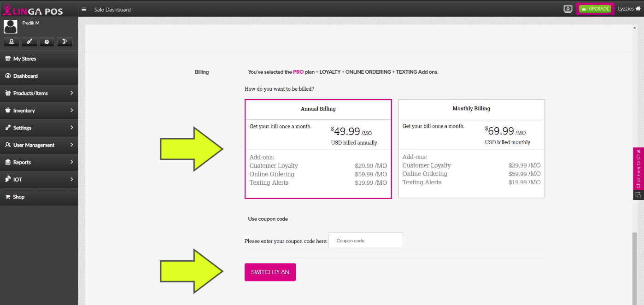Click the logout icon button
644x305 pixels.
tap(64, 41)
